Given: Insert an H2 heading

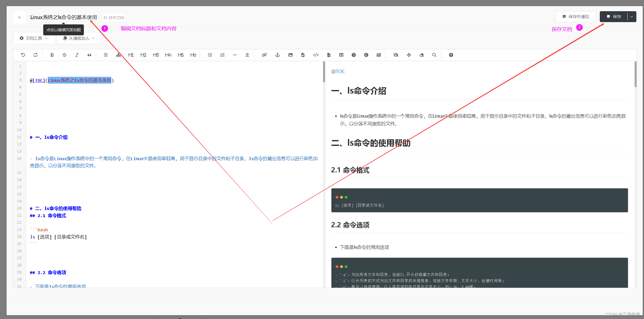Looking at the screenshot, I should point(143,55).
